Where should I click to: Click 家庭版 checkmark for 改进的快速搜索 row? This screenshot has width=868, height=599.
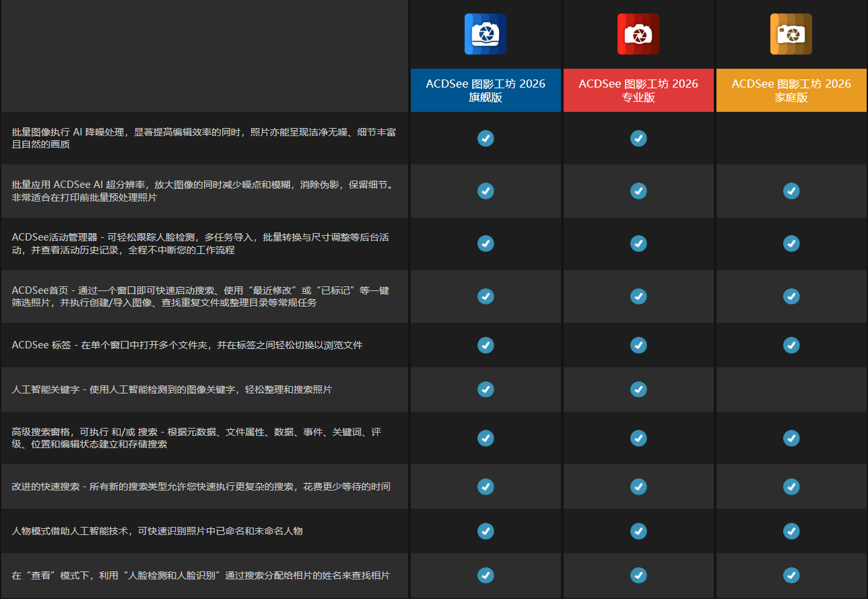tap(791, 486)
